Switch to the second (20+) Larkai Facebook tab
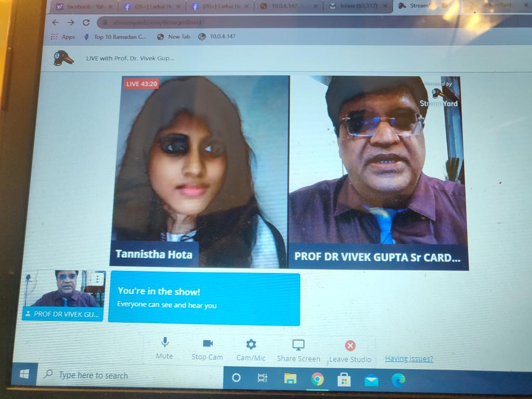The height and width of the screenshot is (399, 532). click(220, 6)
